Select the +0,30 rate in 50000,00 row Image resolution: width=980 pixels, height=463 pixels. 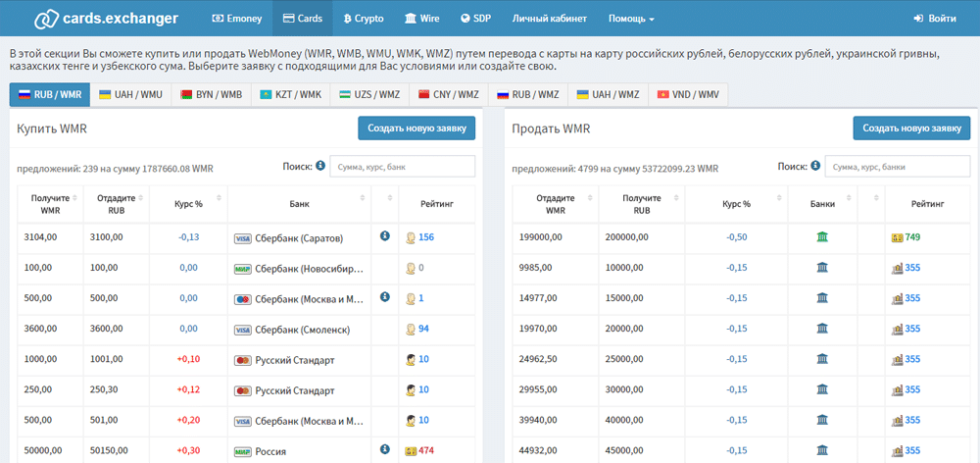point(189,450)
